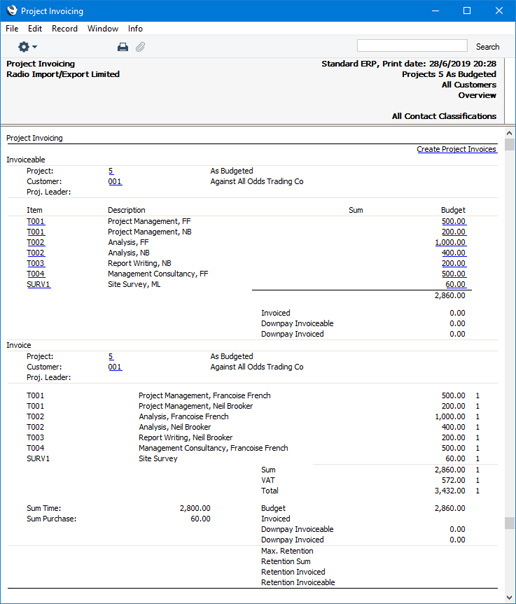Screen dimensions: 516x604
Task: Drill into 500.00 budget for Project Management, FF
Action: pyautogui.click(x=454, y=221)
